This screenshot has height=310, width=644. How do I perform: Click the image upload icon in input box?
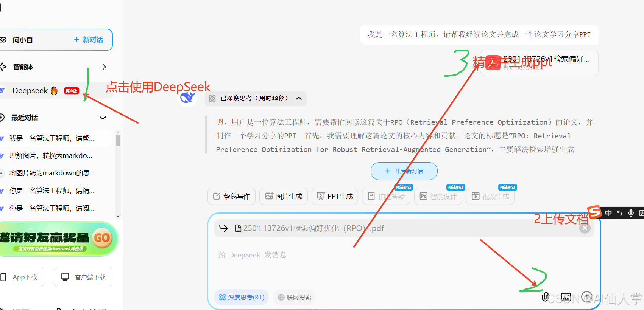point(566,297)
